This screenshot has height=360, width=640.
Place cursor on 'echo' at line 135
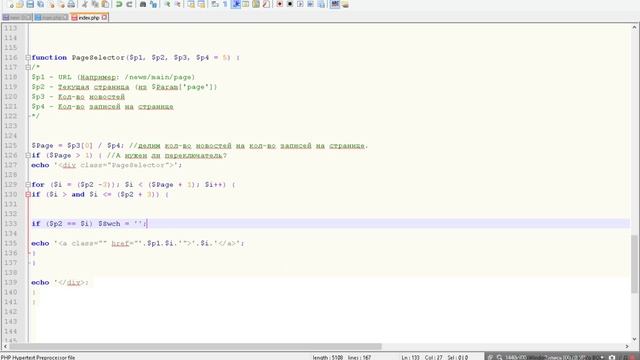[x=40, y=243]
